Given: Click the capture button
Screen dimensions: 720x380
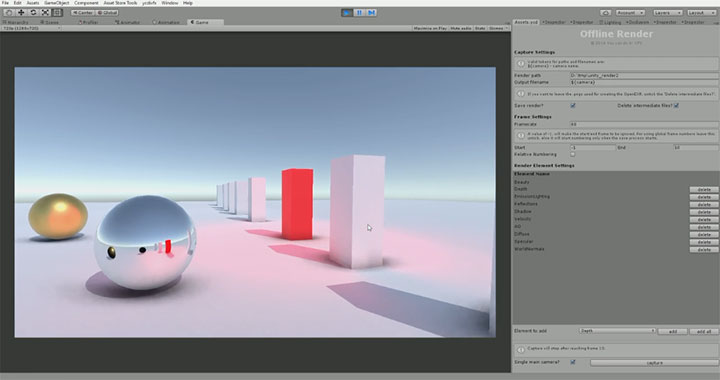Looking at the screenshot, I should click(x=654, y=363).
